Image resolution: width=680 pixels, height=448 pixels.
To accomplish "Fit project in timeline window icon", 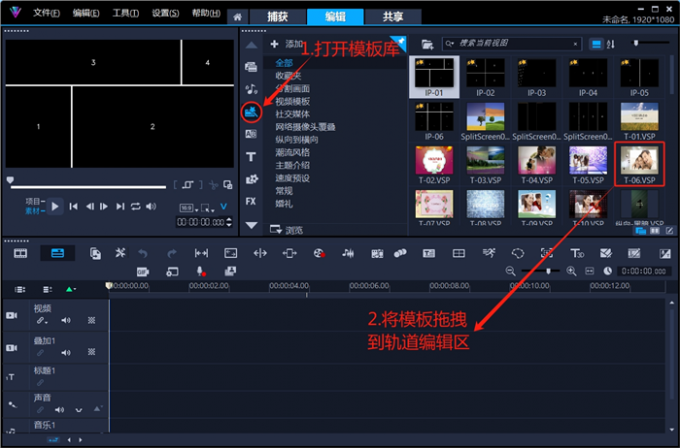I will [589, 271].
